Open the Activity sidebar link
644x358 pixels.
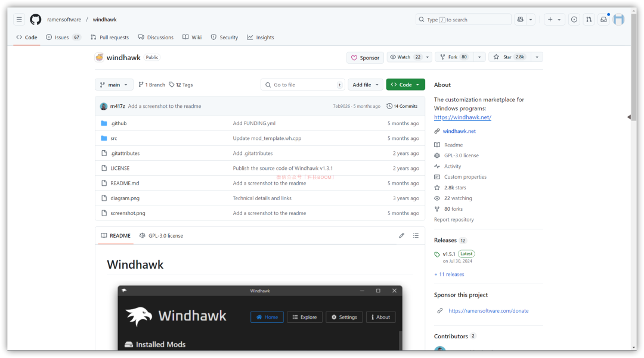452,167
